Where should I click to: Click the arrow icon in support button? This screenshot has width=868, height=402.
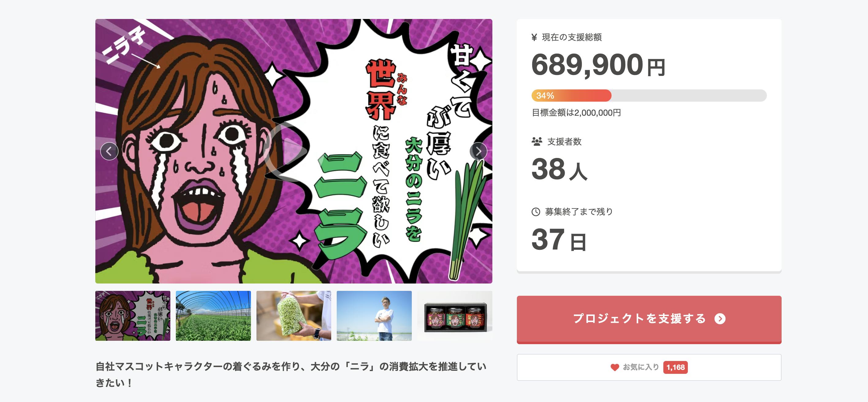[720, 318]
